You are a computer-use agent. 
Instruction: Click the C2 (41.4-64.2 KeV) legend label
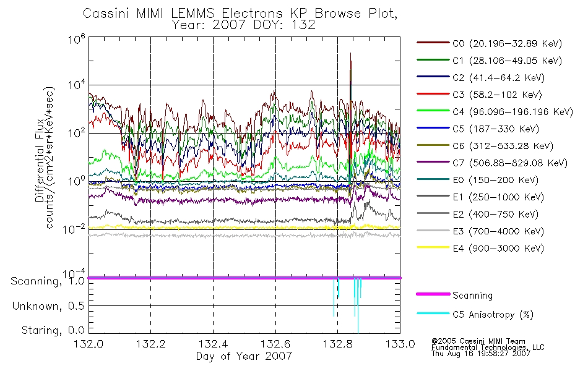[498, 77]
